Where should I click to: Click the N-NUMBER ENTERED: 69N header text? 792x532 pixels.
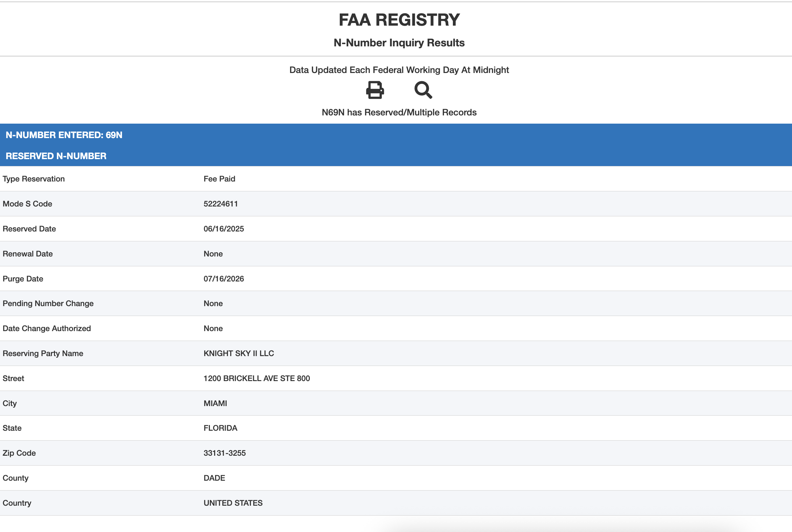[64, 135]
